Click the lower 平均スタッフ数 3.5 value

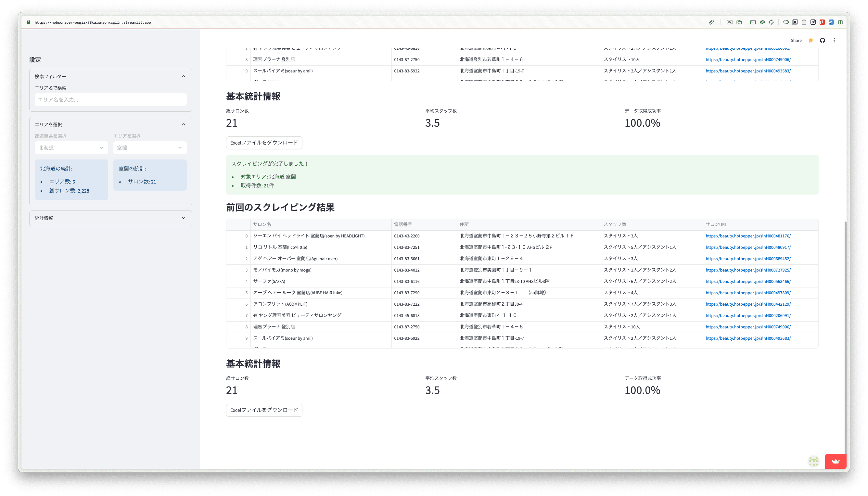pyautogui.click(x=432, y=390)
